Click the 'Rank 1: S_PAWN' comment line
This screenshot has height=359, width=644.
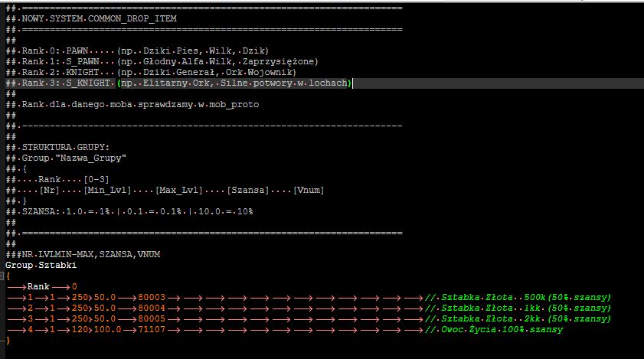tap(162, 61)
